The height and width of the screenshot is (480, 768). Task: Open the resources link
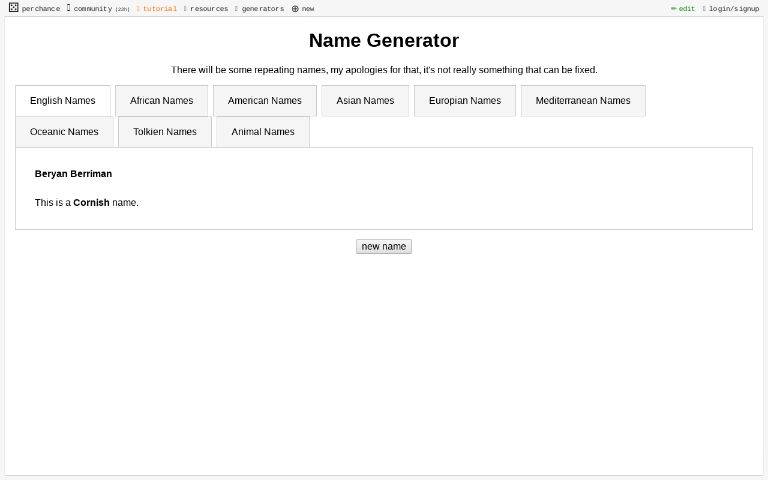[x=209, y=9]
